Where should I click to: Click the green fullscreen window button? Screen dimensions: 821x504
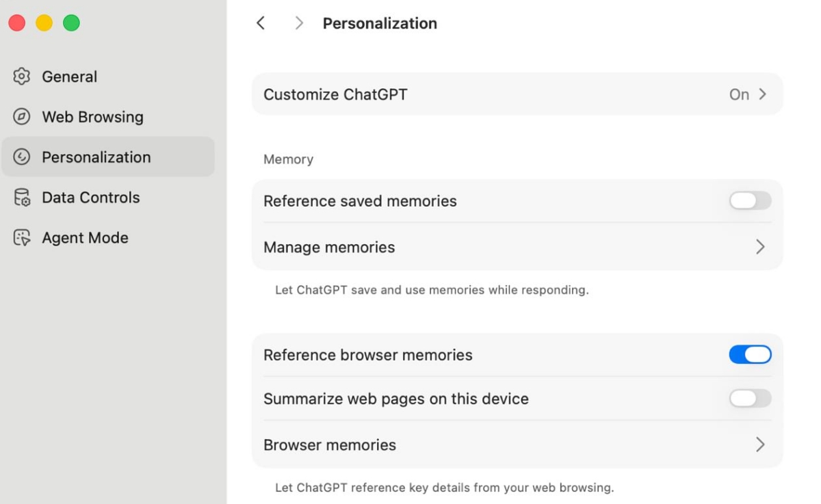(71, 23)
